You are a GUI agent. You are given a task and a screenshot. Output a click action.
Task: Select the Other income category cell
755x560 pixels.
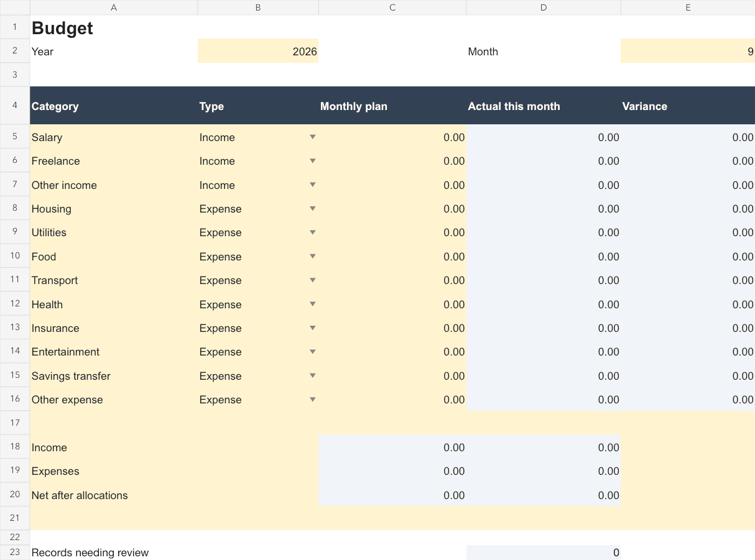coord(114,185)
